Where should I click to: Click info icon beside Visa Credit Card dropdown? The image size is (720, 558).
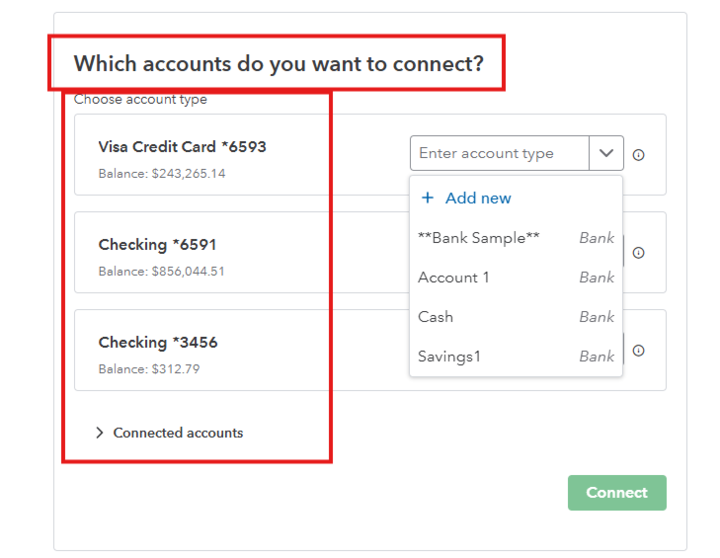pos(639,155)
